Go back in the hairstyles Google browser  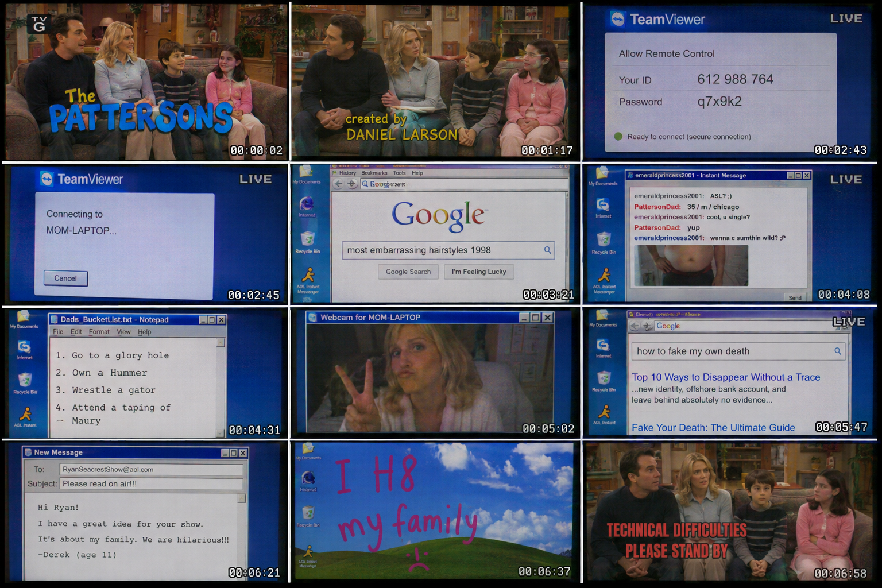338,184
